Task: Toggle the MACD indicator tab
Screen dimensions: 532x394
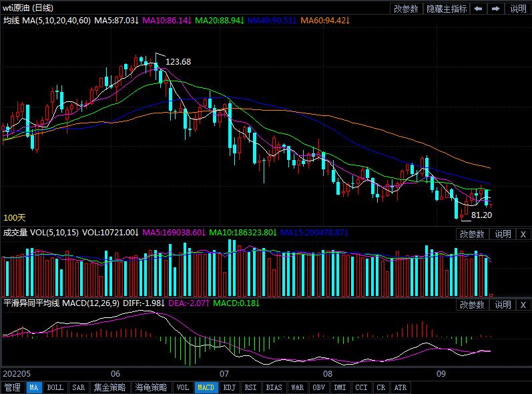Action: 206,387
